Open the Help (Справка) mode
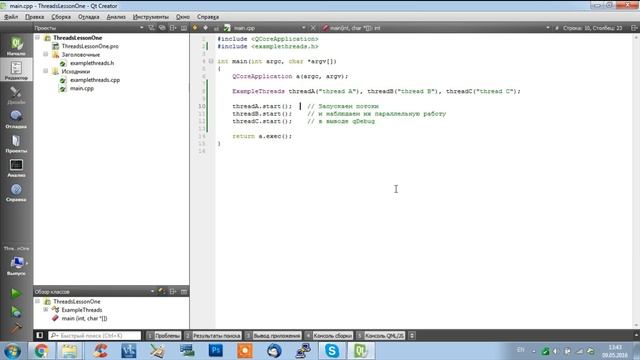Viewport: 640px width, 360px height. pos(16,192)
